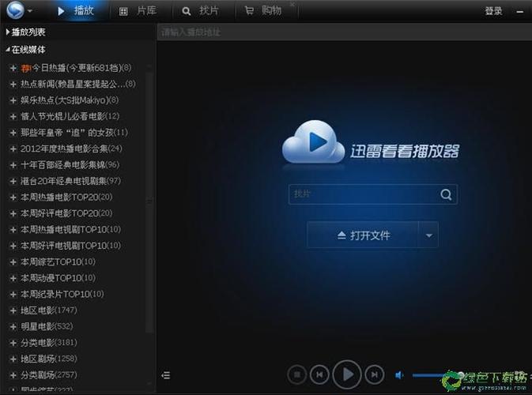Go to the 找片 tab
The height and width of the screenshot is (395, 532).
tap(200, 11)
